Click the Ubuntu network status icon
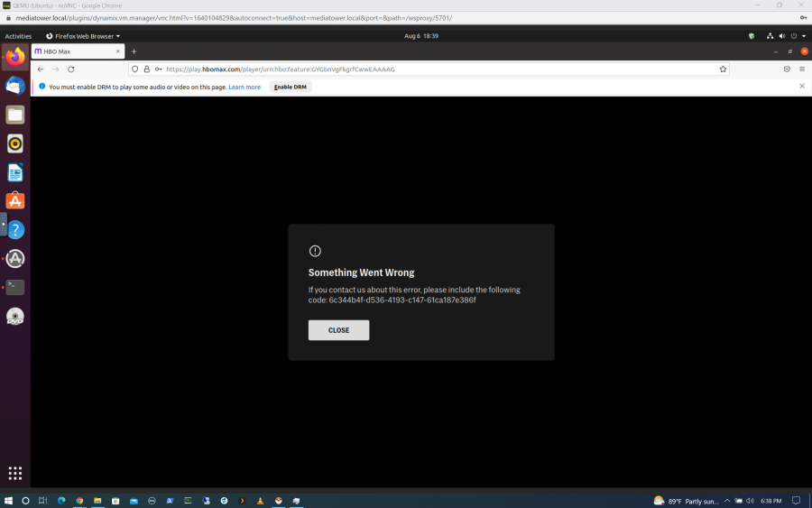Viewport: 812px width, 508px height. [770, 36]
